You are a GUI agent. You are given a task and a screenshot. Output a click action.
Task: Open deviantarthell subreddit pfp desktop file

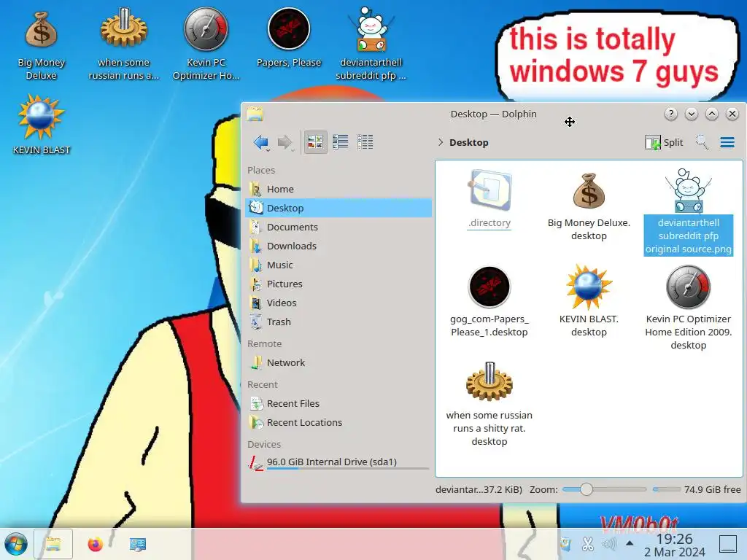[x=371, y=29]
